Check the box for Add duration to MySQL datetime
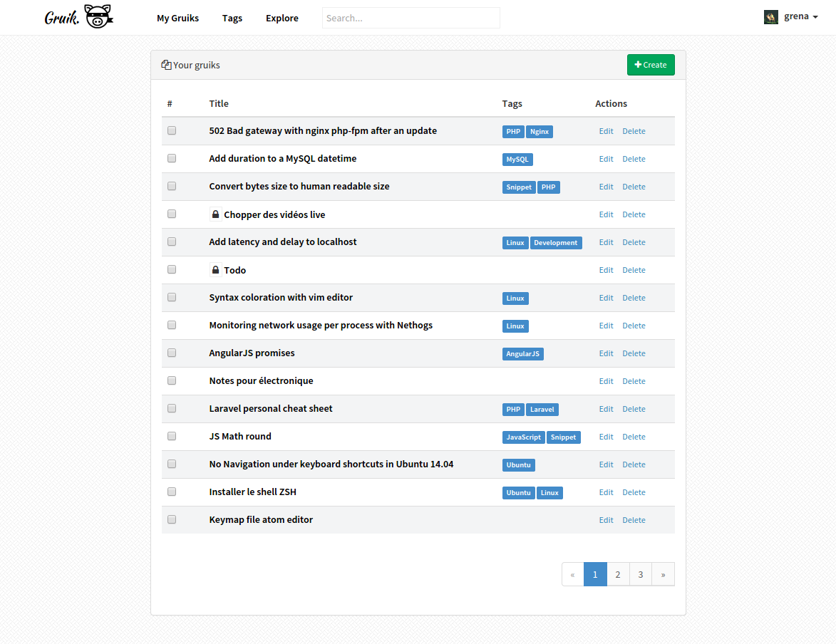Screen dimensions: 836x644 pyautogui.click(x=172, y=158)
